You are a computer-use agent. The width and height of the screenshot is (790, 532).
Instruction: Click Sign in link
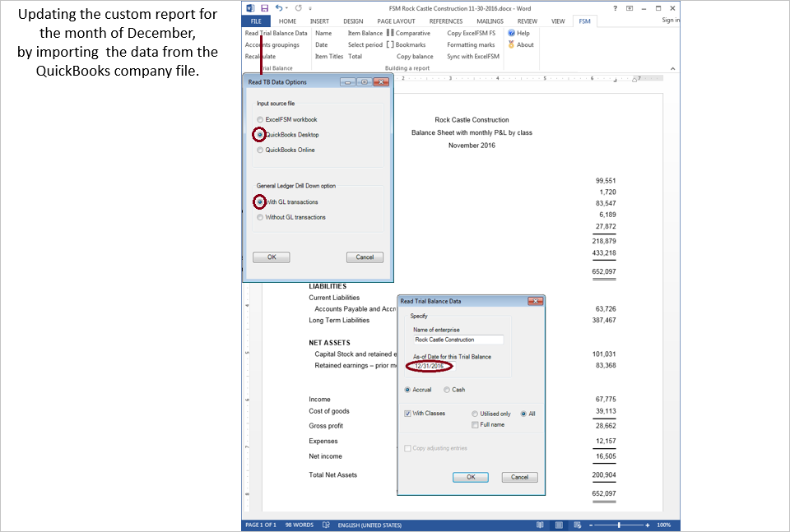point(671,20)
